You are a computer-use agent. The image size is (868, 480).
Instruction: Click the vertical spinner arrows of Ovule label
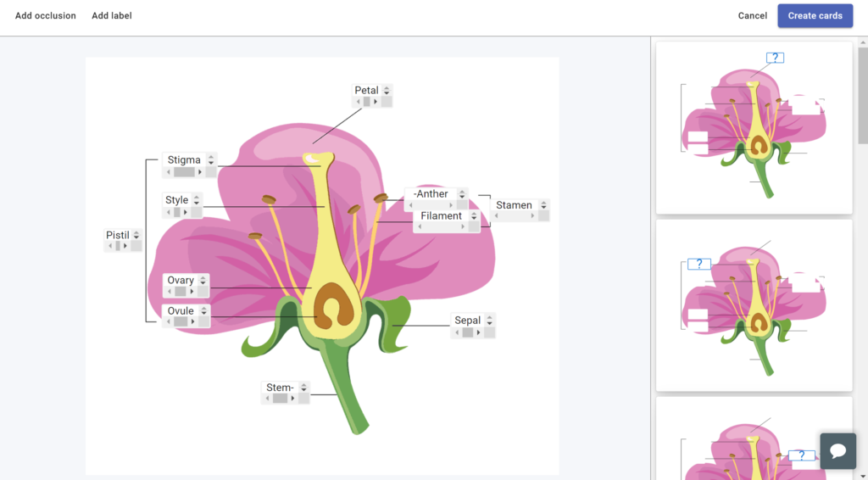click(x=204, y=311)
